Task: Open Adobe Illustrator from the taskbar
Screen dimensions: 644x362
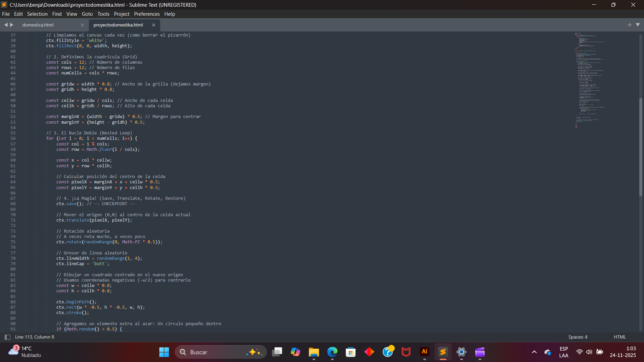Action: [x=424, y=352]
